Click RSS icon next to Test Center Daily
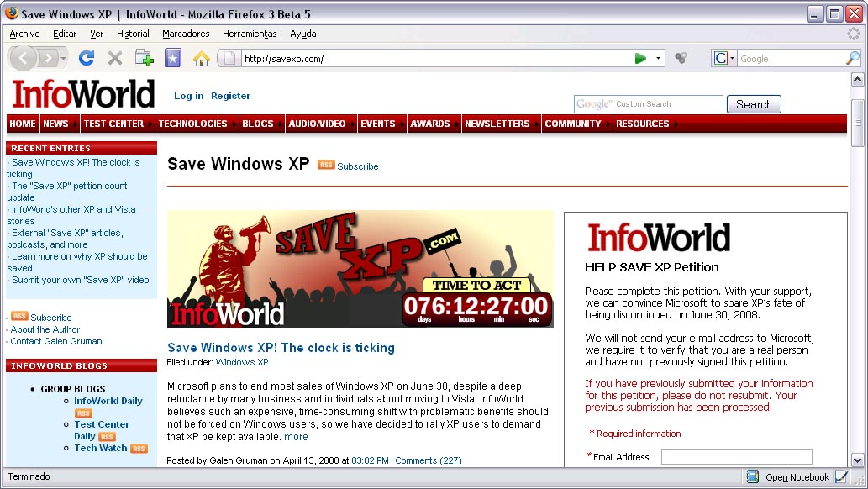 [107, 436]
